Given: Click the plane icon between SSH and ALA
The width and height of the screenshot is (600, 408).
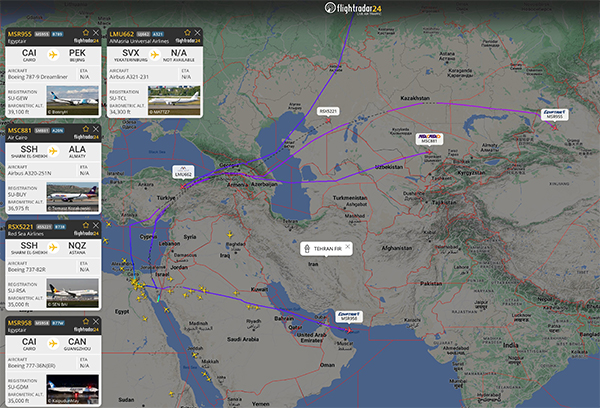Looking at the screenshot, I should [x=53, y=151].
